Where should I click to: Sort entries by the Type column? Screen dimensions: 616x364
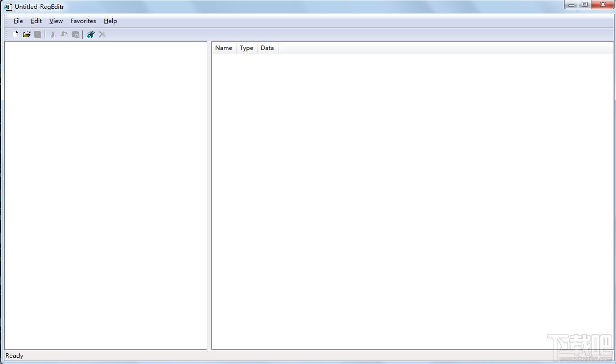click(x=246, y=48)
